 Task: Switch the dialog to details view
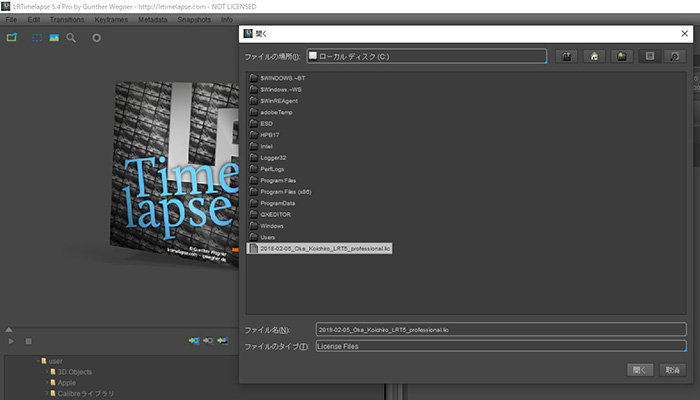pos(675,56)
